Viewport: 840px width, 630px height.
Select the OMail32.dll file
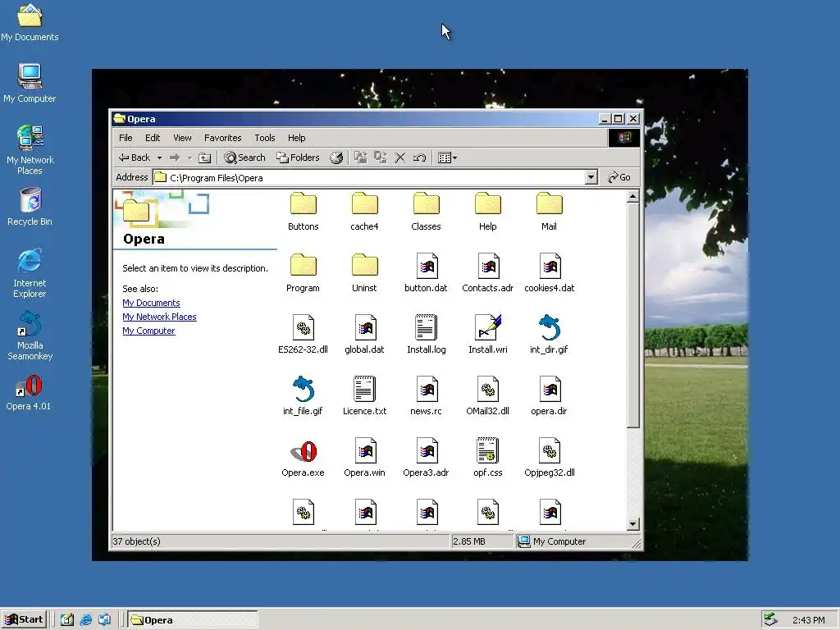487,396
